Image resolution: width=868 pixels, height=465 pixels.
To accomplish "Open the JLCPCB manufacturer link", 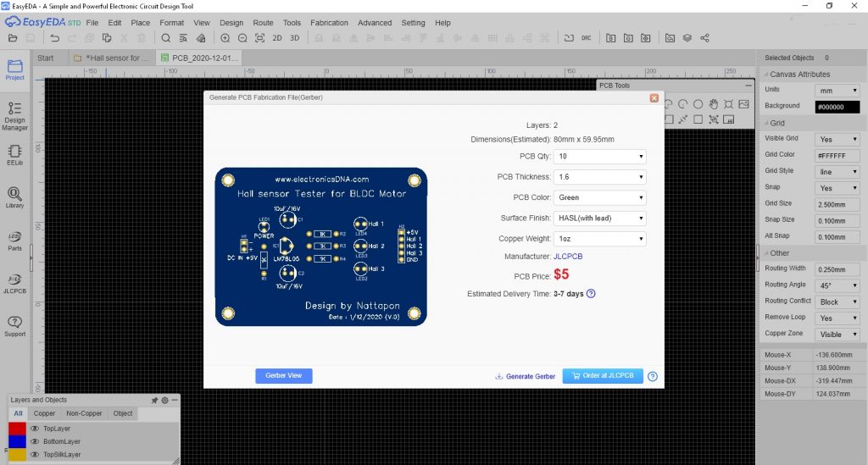I will tap(568, 257).
